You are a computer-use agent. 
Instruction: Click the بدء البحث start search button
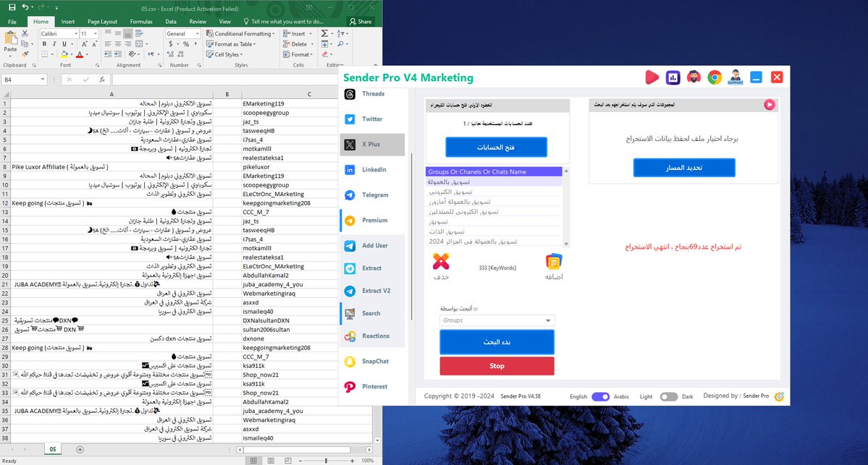click(x=497, y=342)
